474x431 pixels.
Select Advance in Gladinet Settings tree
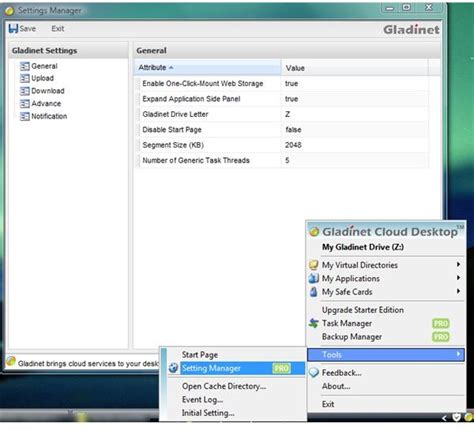46,104
